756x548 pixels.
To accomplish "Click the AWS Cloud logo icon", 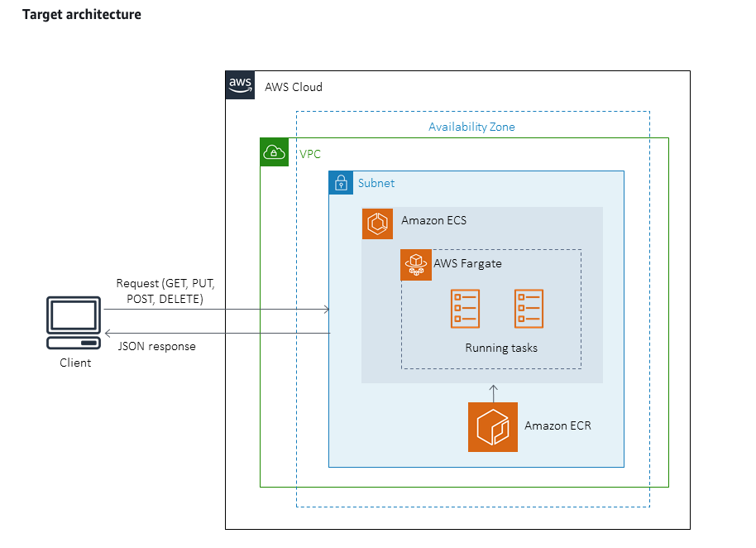I will (x=240, y=85).
